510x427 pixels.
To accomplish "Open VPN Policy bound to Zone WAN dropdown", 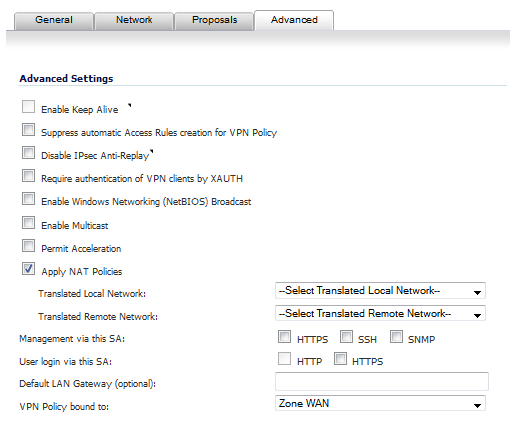I will (380, 403).
